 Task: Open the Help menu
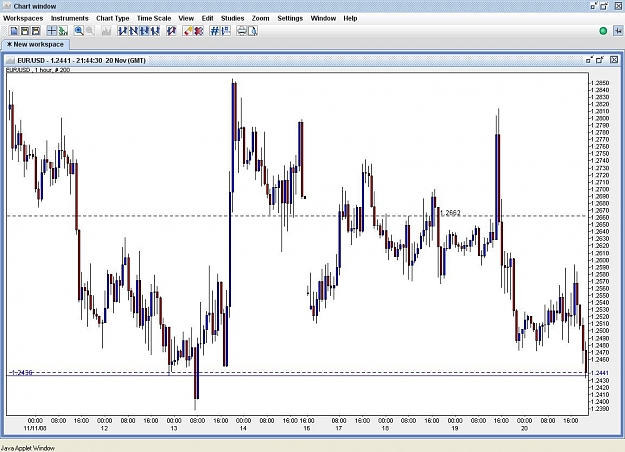350,18
